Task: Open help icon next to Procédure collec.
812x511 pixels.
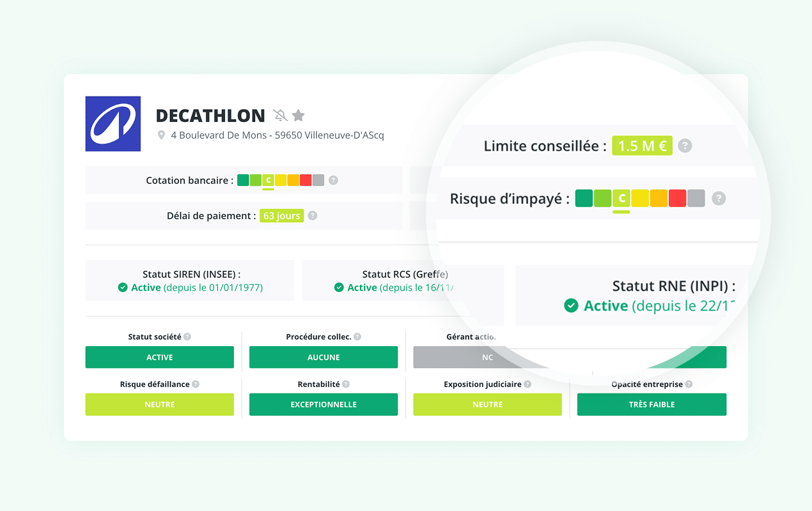Action: point(358,336)
